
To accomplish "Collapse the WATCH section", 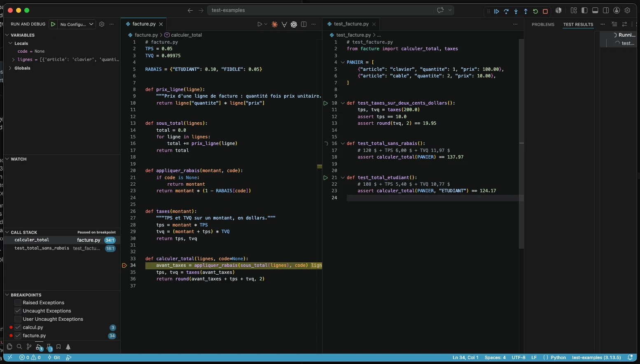I will point(7,159).
